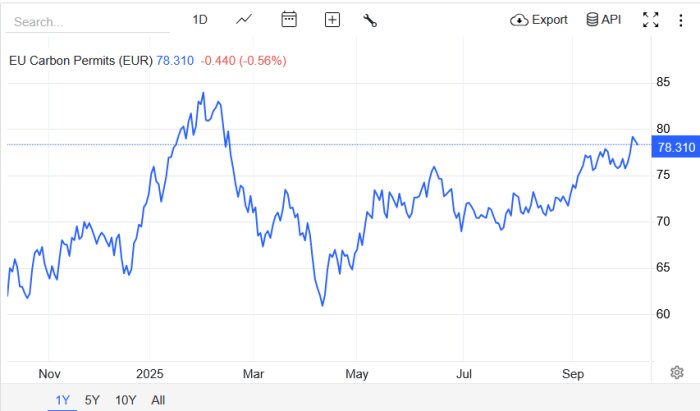The height and width of the screenshot is (411, 700).
Task: Click into the Search input field
Action: [x=90, y=20]
